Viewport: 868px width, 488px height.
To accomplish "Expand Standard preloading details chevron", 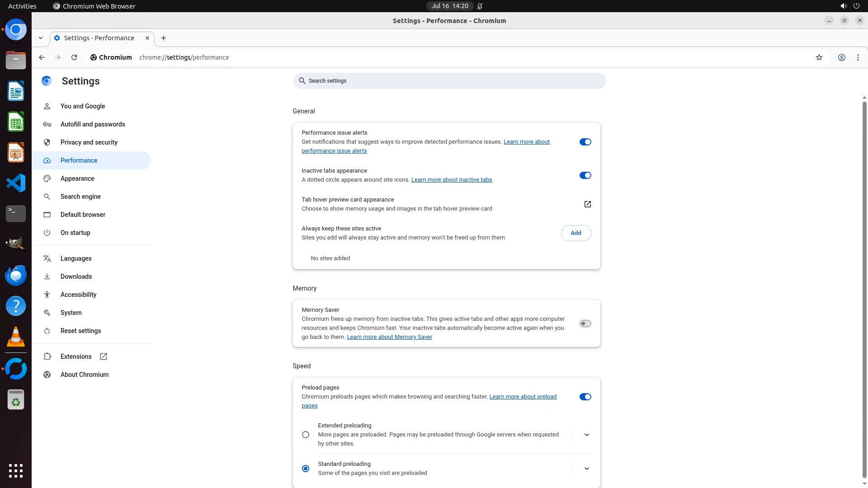I will point(586,469).
